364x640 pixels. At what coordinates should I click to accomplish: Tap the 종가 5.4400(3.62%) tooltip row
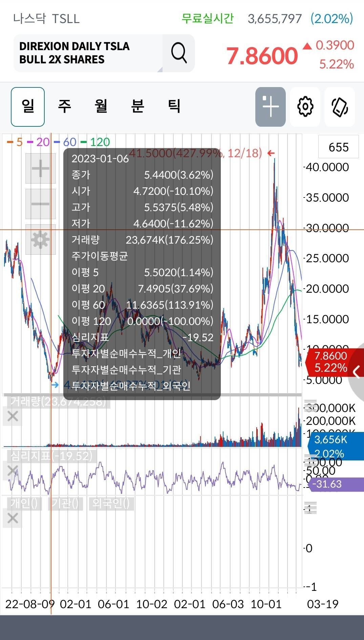[x=142, y=175]
